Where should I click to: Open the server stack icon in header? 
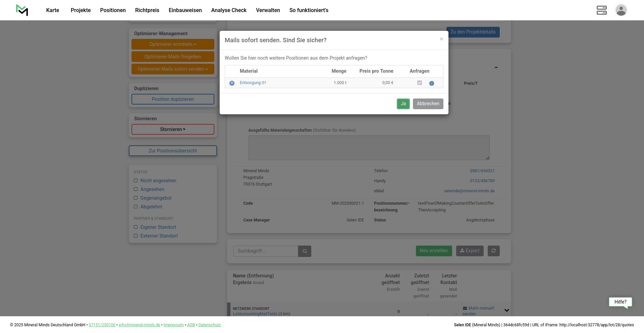click(601, 10)
